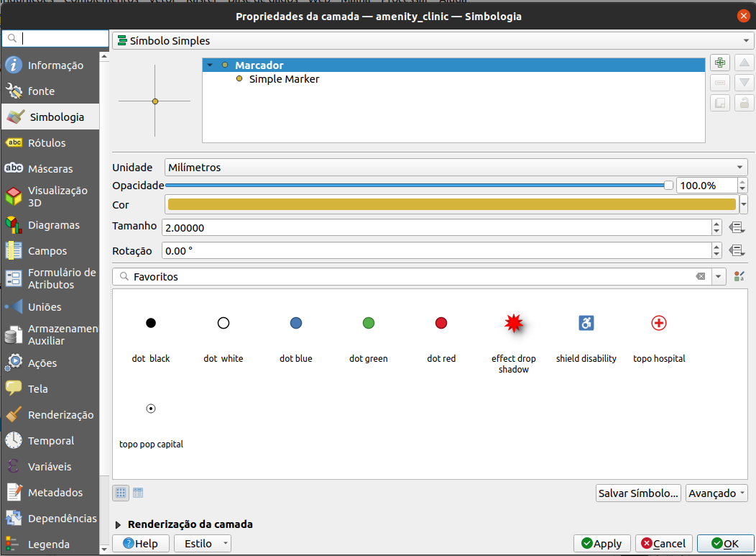Open the Campos tab
The image size is (756, 556).
[50, 251]
